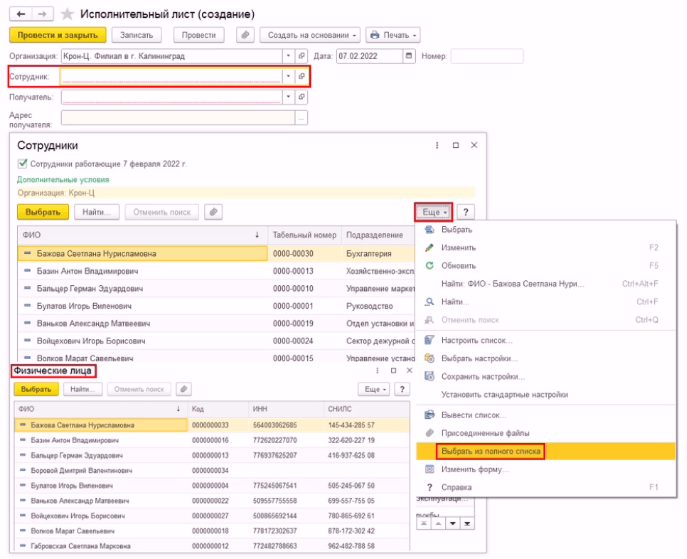Click open icon next to Сотрудник field
This screenshot has width=687, height=559.
coord(301,76)
